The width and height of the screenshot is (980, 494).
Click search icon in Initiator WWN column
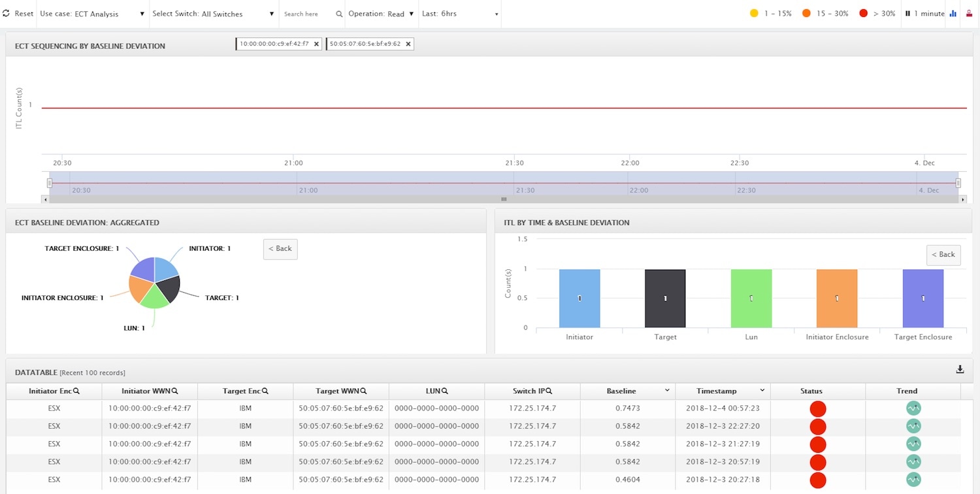click(x=175, y=391)
